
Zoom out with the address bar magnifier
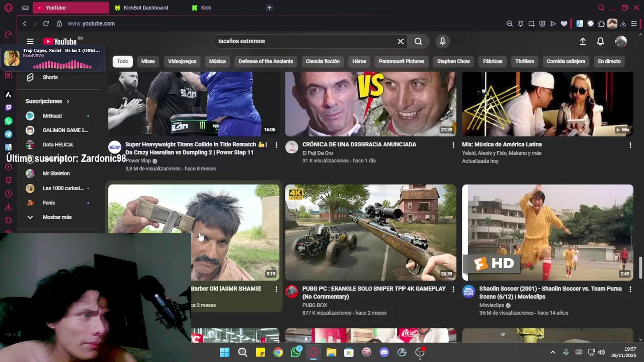click(509, 24)
